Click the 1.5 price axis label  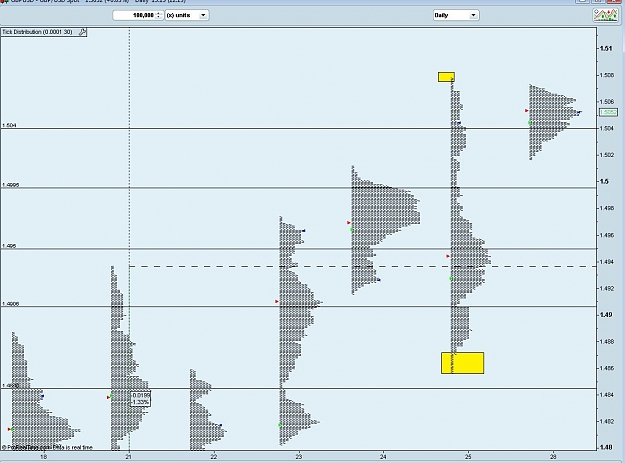[x=604, y=181]
